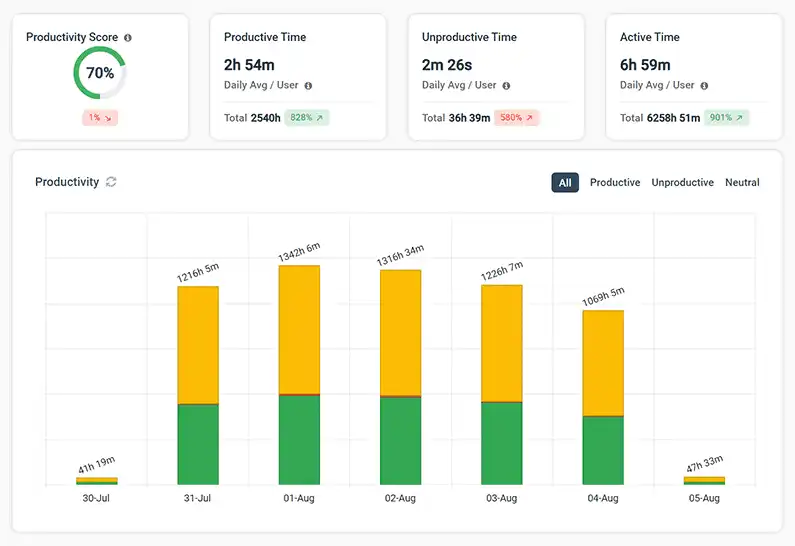
Task: Refresh the Productivity chart
Action: [x=111, y=182]
